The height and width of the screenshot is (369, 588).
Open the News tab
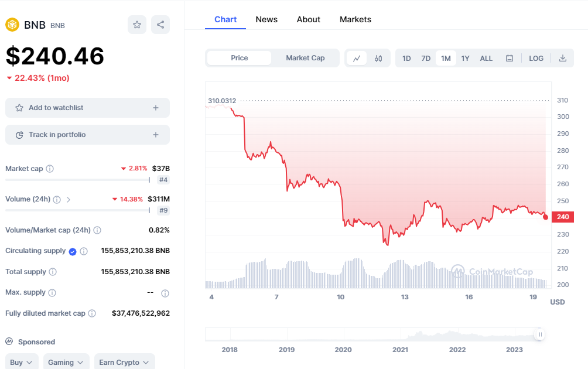click(x=266, y=19)
